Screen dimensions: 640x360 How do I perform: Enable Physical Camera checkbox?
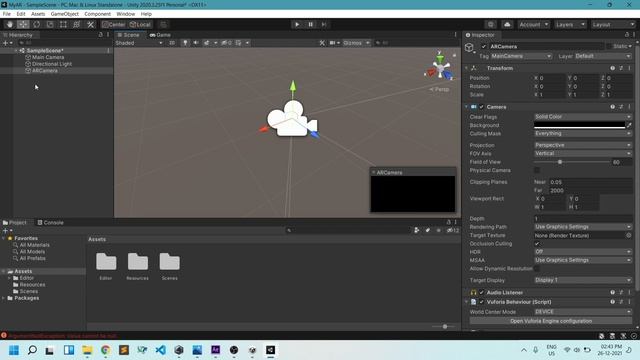537,170
